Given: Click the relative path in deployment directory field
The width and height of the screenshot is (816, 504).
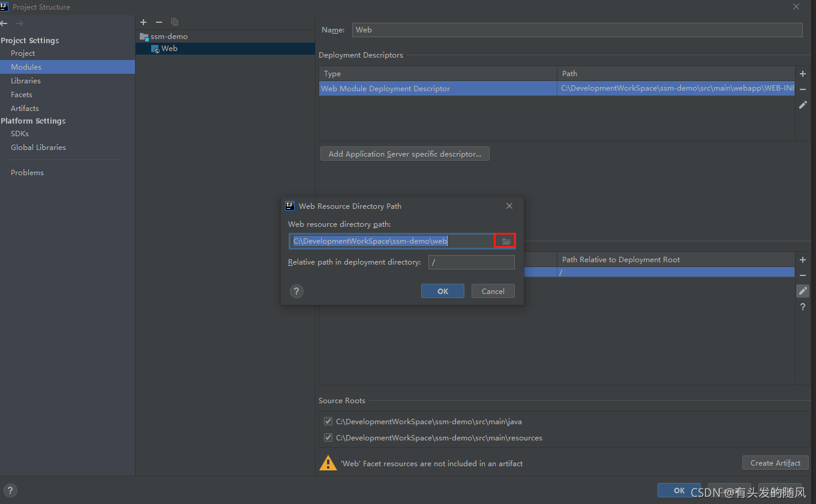Looking at the screenshot, I should [x=471, y=262].
